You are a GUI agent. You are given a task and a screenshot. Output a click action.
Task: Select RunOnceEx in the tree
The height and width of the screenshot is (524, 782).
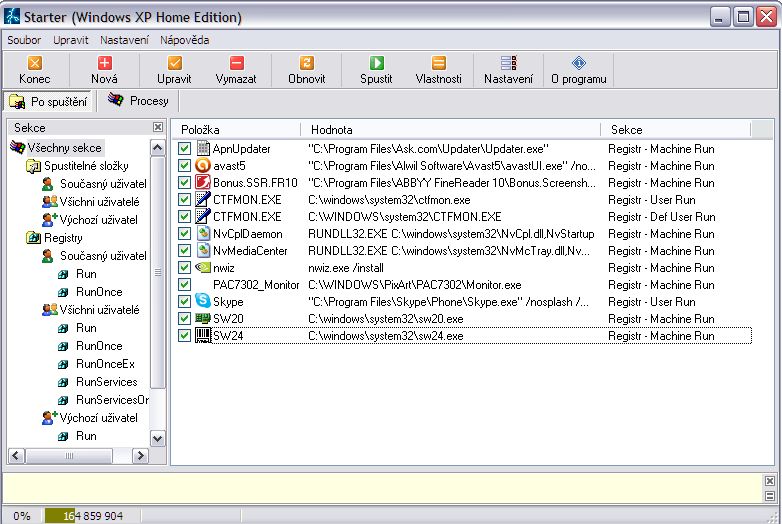coord(105,364)
